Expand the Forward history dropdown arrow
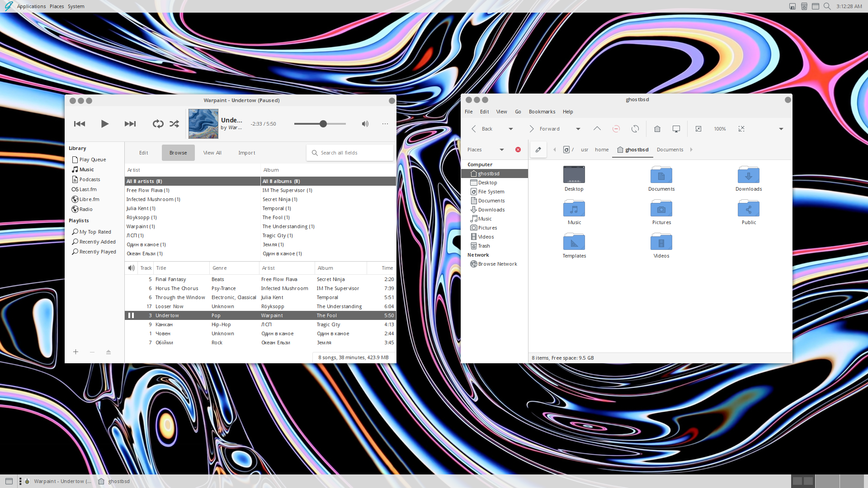868x488 pixels. (578, 129)
